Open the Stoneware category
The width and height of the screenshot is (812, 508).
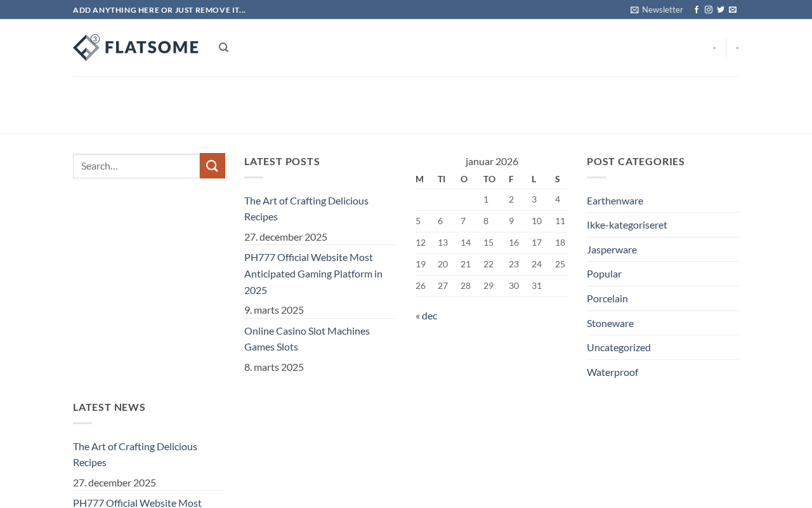coord(610,323)
